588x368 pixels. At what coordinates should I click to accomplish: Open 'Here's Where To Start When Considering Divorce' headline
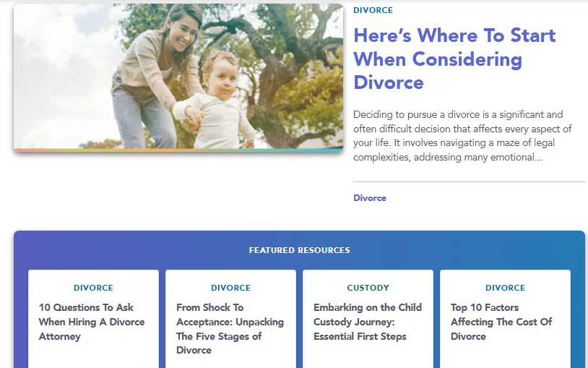pos(454,59)
